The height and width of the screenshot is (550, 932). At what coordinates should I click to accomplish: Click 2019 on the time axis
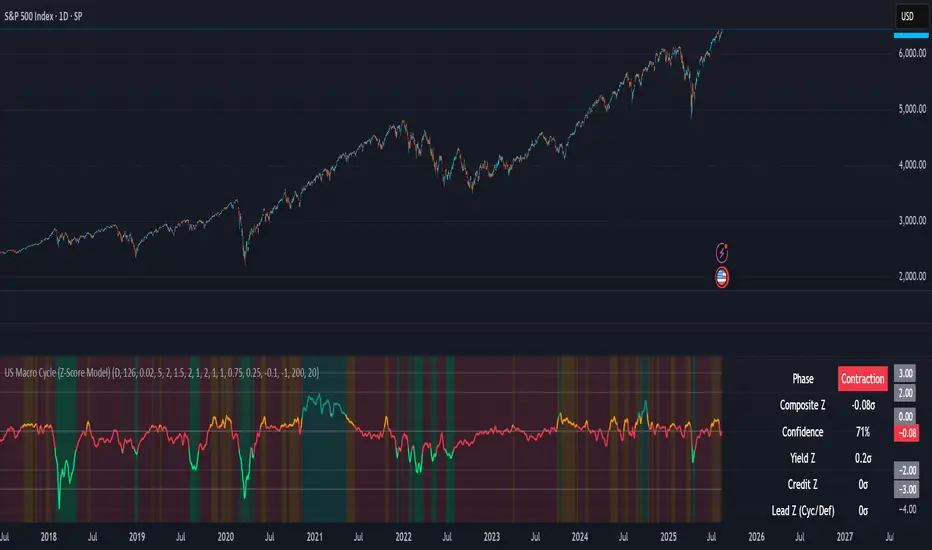137,537
